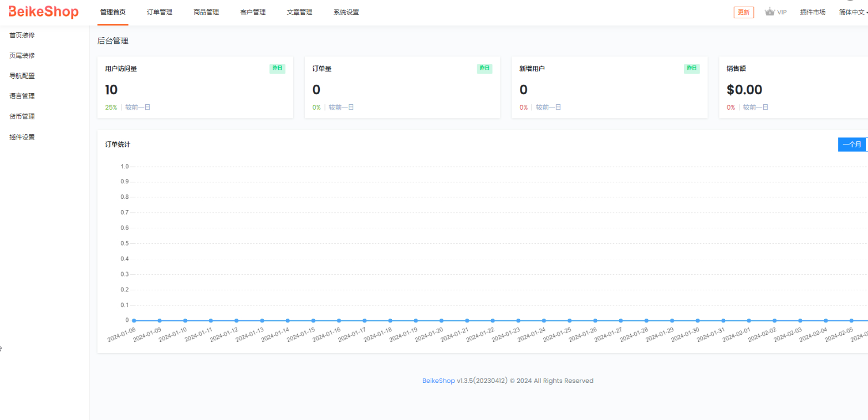The width and height of the screenshot is (868, 420).
Task: Click the 用户访问量 value 10
Action: click(111, 90)
